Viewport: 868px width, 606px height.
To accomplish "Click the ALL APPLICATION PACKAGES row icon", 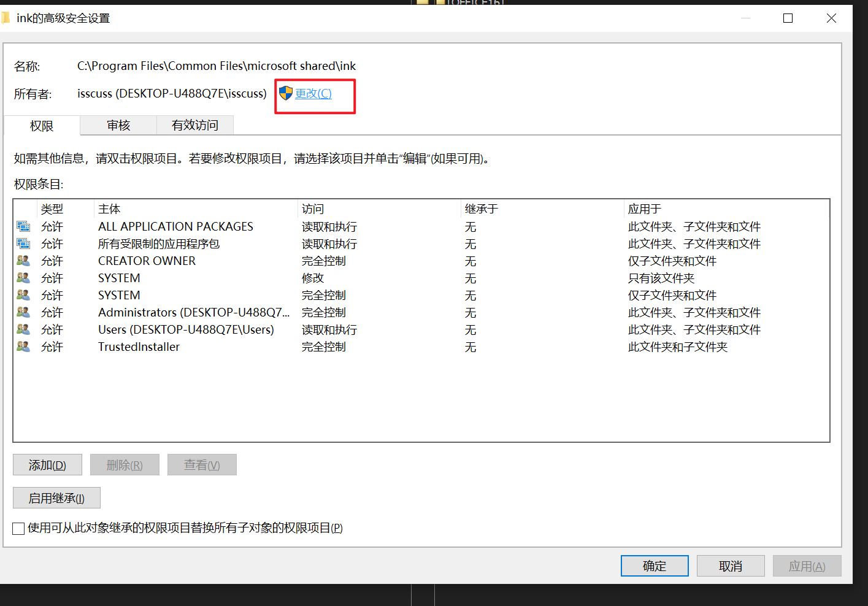I will [x=23, y=227].
